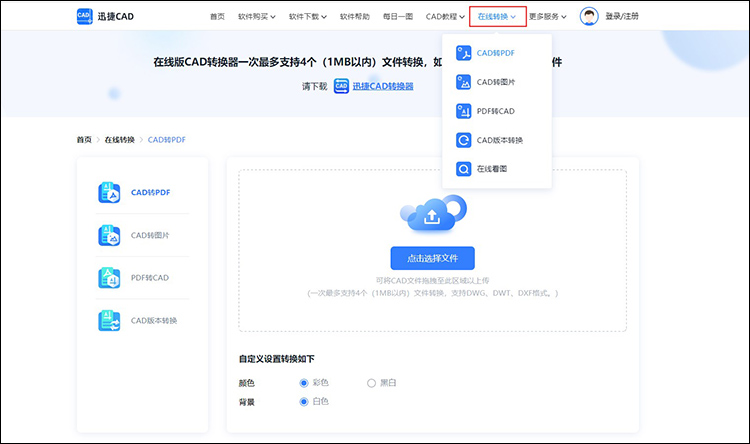
Task: Choose CAD版本转换 in dropdown menu
Action: (x=500, y=140)
